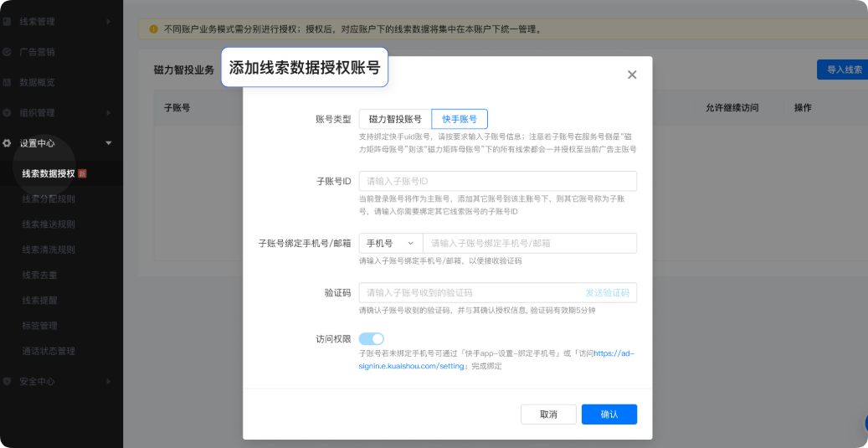
Task: Click the 线索管理 sidebar icon
Action: point(8,22)
